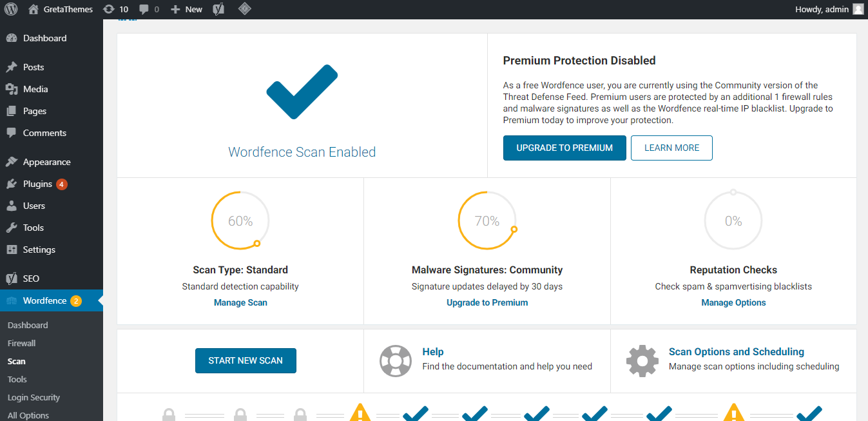Click the 'Manage Scan' link
This screenshot has height=421, width=868.
(240, 302)
